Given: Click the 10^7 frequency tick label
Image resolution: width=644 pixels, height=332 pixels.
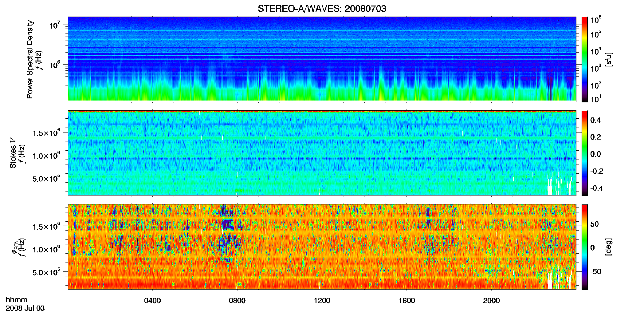Looking at the screenshot, I should click(x=54, y=25).
